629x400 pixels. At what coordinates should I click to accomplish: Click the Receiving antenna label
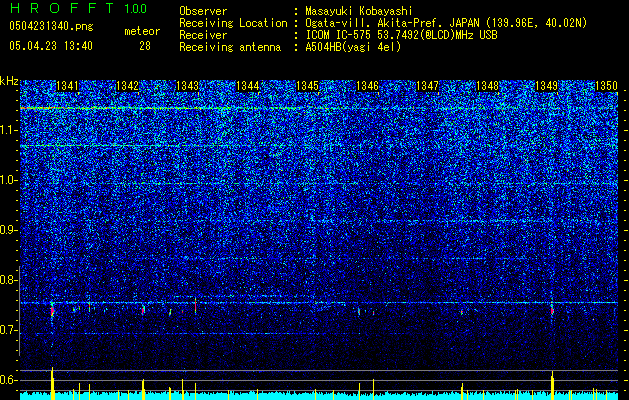pyautogui.click(x=230, y=47)
